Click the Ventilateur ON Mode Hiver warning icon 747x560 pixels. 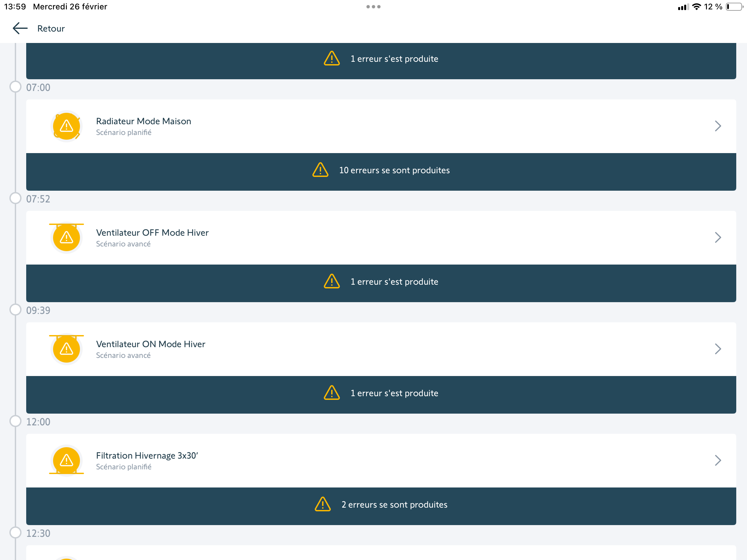point(67,349)
